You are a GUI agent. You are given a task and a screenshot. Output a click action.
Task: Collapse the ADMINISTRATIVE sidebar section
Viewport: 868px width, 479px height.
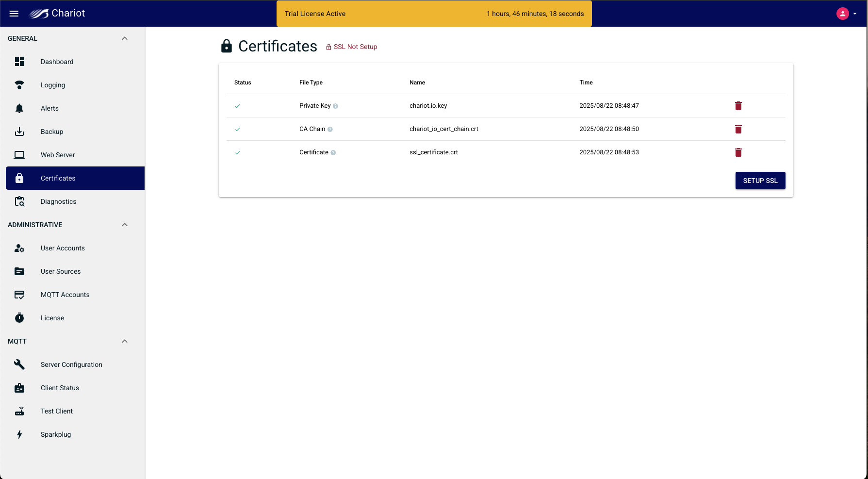click(125, 225)
